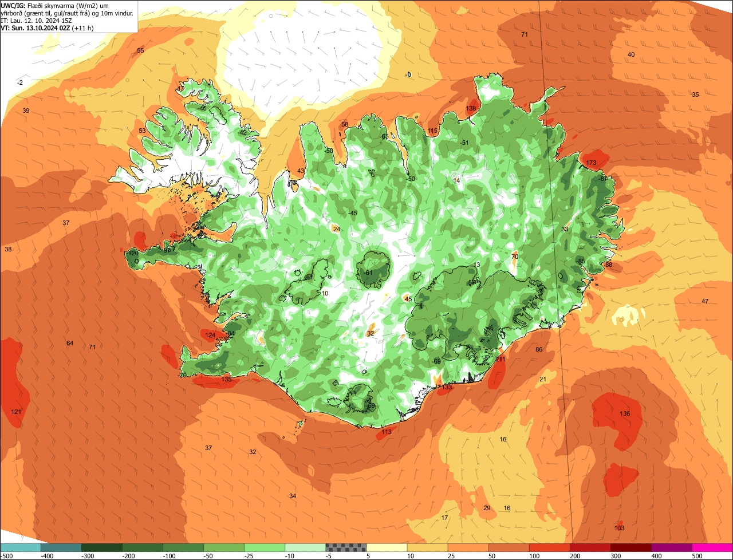Click the pale mint legend swatch above -10
This screenshot has height=560, width=733.
click(x=305, y=547)
